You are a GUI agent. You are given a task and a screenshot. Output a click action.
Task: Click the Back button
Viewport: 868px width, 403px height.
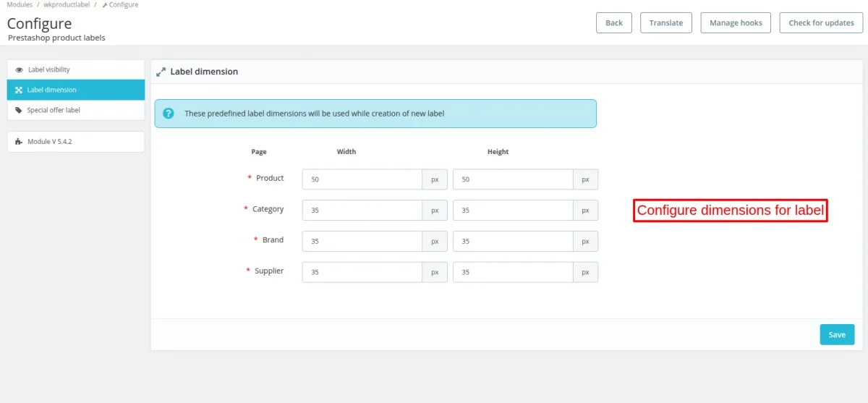click(614, 22)
